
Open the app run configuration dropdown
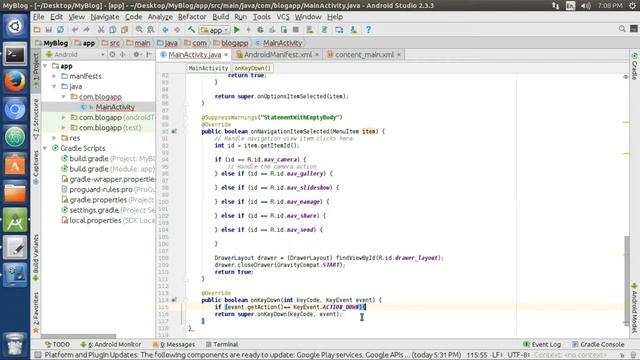pyautogui.click(x=215, y=30)
